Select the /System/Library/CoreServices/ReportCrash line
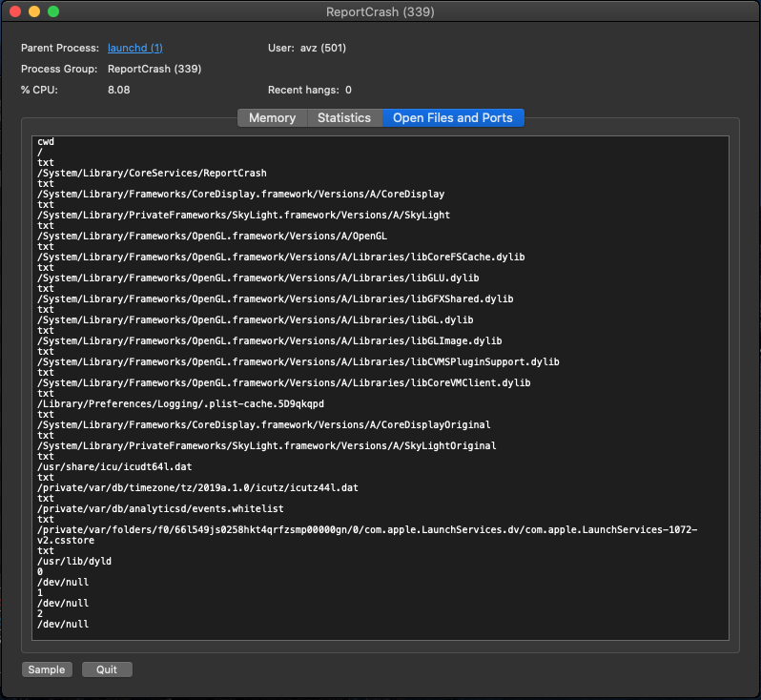The height and width of the screenshot is (700, 761). click(152, 174)
